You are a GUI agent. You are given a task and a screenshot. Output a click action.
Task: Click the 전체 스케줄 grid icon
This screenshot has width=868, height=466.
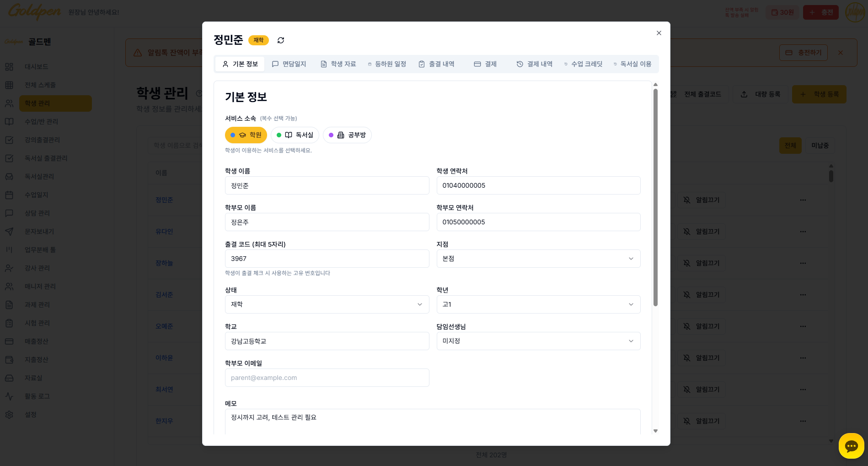coord(9,85)
